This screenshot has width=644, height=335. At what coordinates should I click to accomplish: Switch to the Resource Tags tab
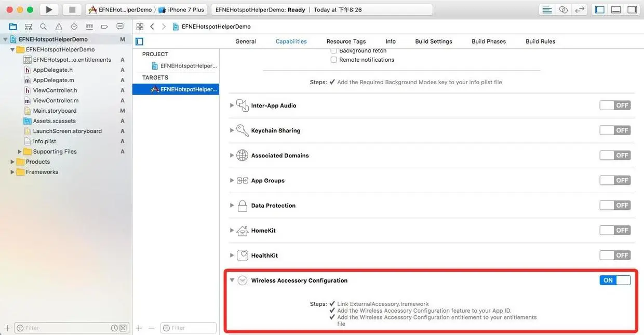(346, 42)
